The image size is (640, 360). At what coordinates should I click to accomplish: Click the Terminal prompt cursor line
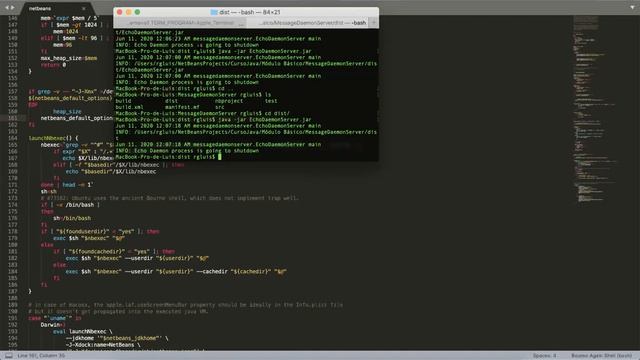(x=168, y=157)
